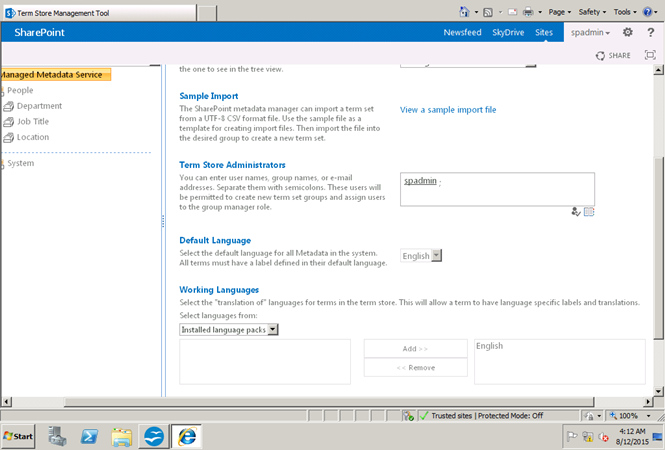Open the IE Help question icon
The width and height of the screenshot is (665, 450).
click(647, 12)
